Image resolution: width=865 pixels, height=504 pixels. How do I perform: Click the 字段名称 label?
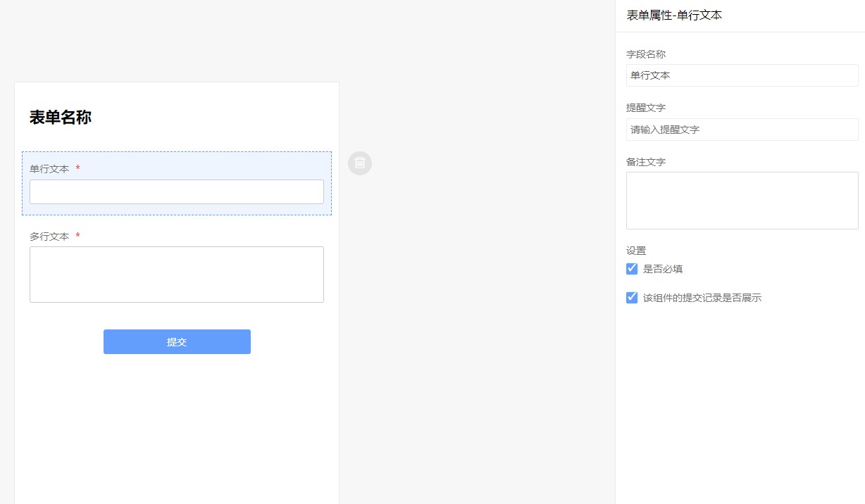[x=646, y=54]
